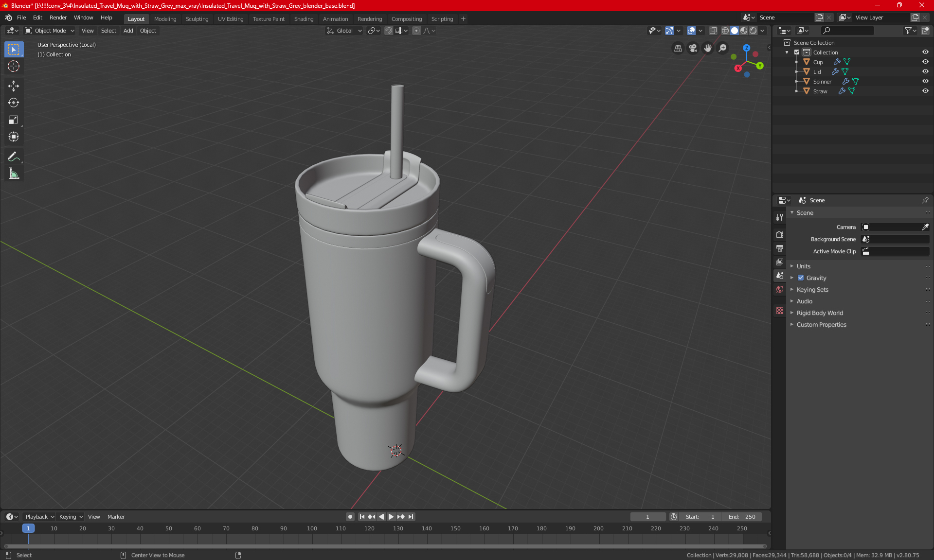The height and width of the screenshot is (560, 934).
Task: Select the Annotate tool
Action: click(x=14, y=157)
